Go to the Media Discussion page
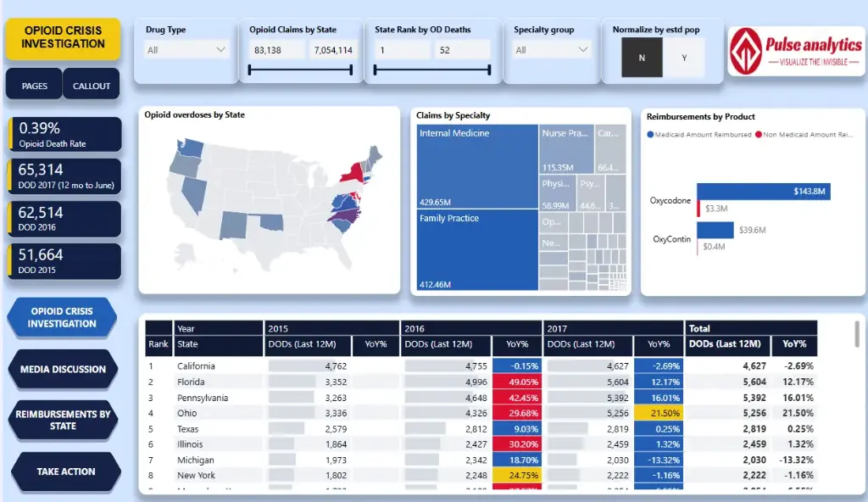Screen dimensions: 868x502 (63, 370)
